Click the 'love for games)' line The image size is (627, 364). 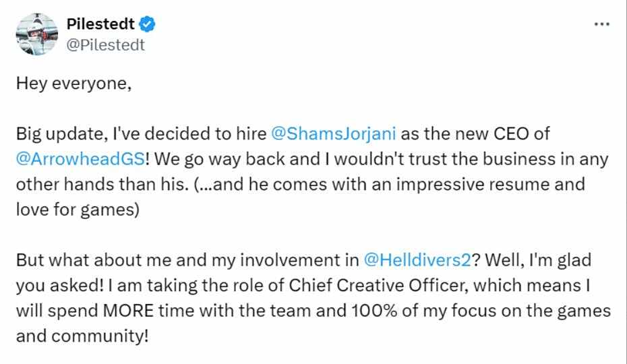pyautogui.click(x=78, y=209)
